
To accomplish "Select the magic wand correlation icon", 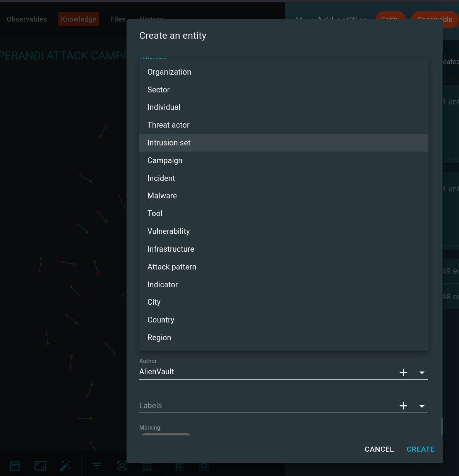I will pyautogui.click(x=66, y=466).
